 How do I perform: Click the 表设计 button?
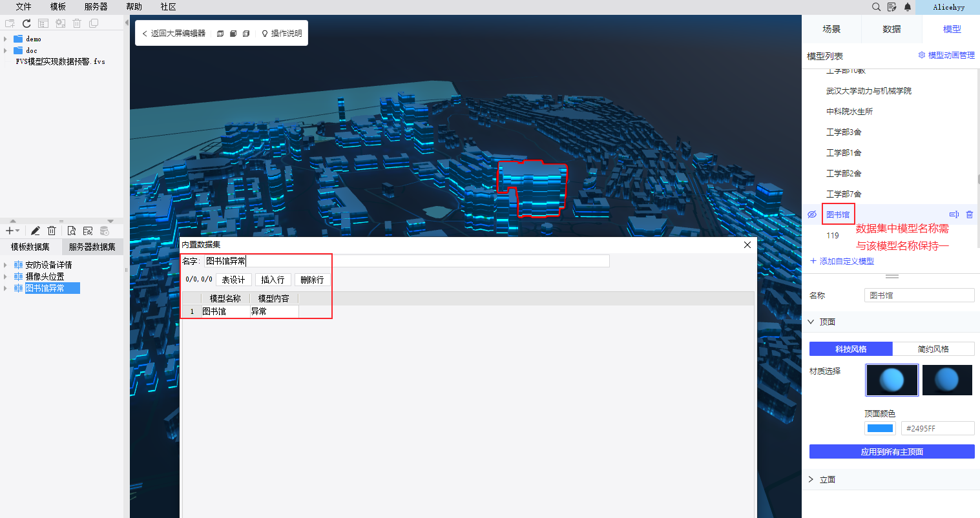pyautogui.click(x=233, y=280)
